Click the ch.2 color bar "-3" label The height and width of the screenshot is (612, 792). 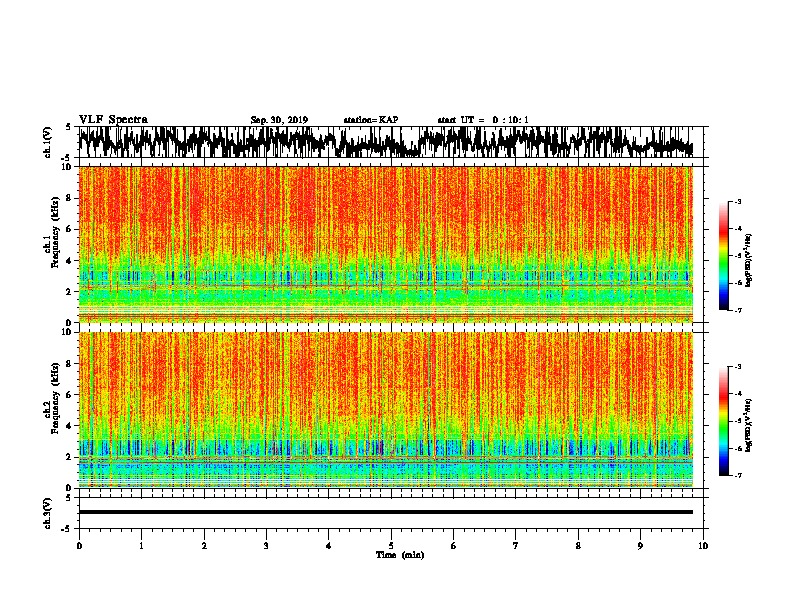coord(738,367)
